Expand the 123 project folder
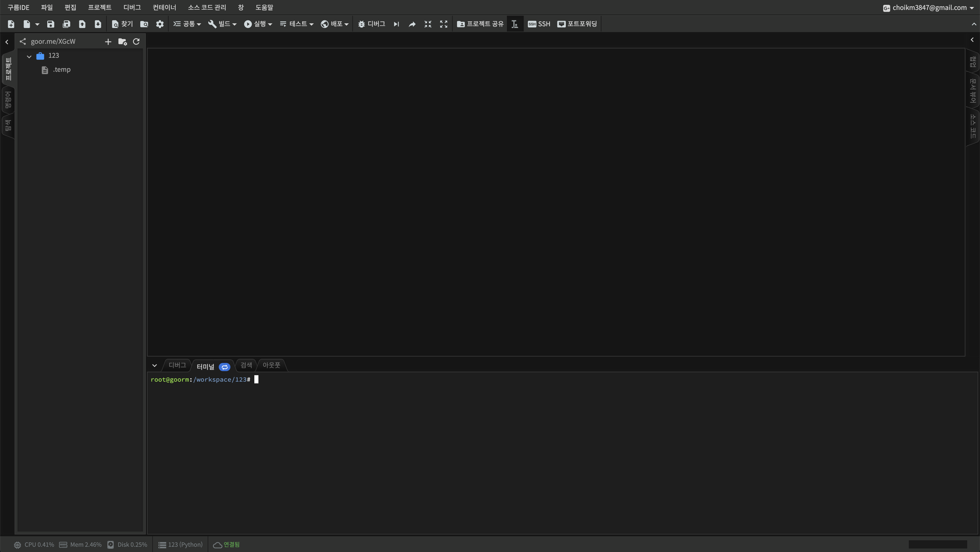The image size is (980, 552). point(30,56)
